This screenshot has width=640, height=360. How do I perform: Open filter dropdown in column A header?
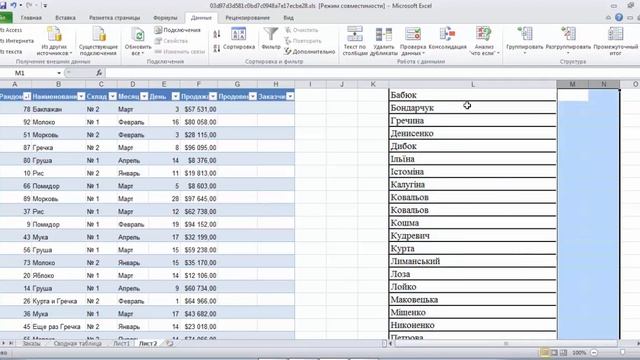27,96
